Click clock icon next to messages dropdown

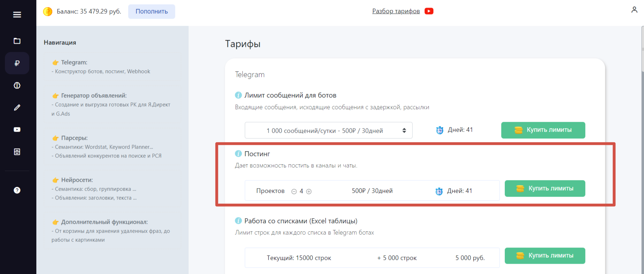440,130
